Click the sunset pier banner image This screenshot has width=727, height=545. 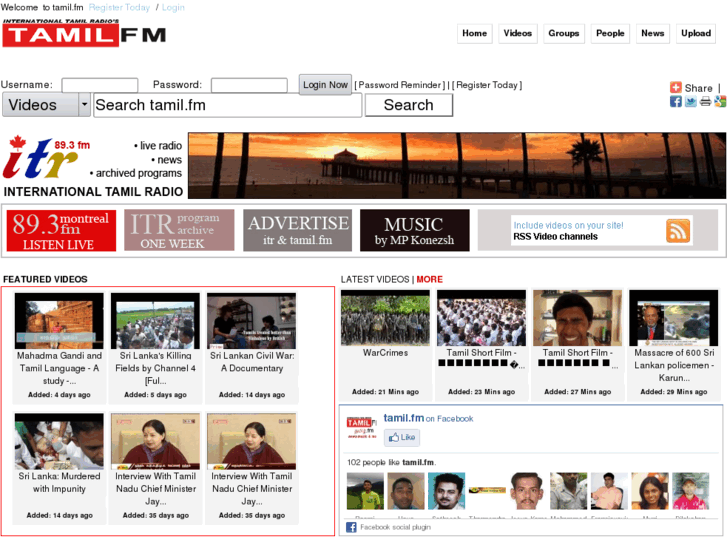click(x=457, y=166)
